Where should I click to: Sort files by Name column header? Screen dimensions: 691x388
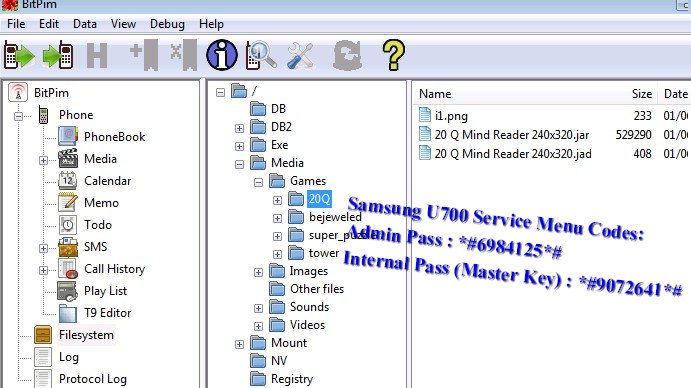[x=435, y=94]
